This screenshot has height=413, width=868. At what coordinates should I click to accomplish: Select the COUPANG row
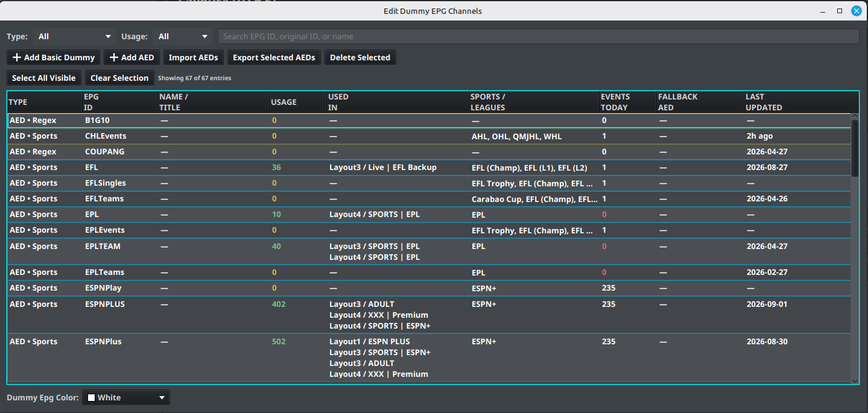pos(429,152)
